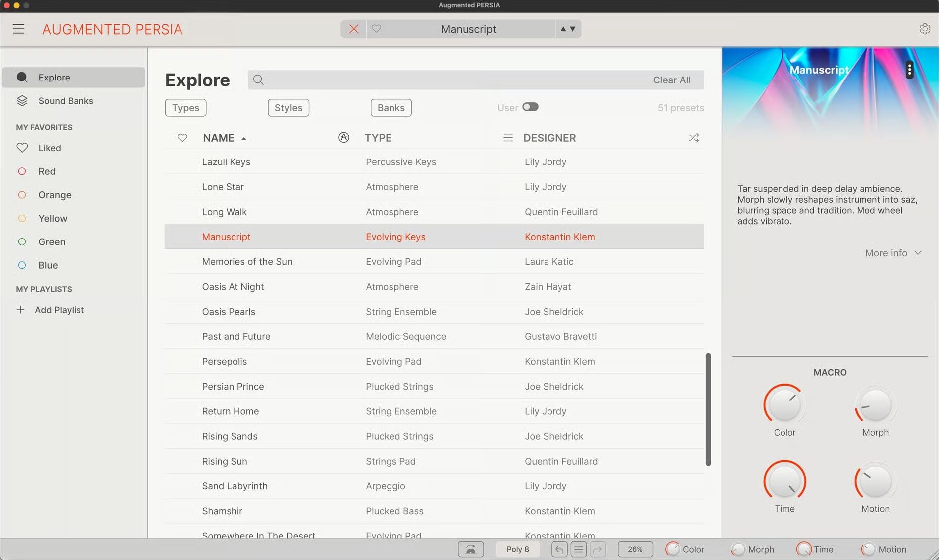Open the Banks filter dropdown
Image resolution: width=939 pixels, height=560 pixels.
coord(391,108)
